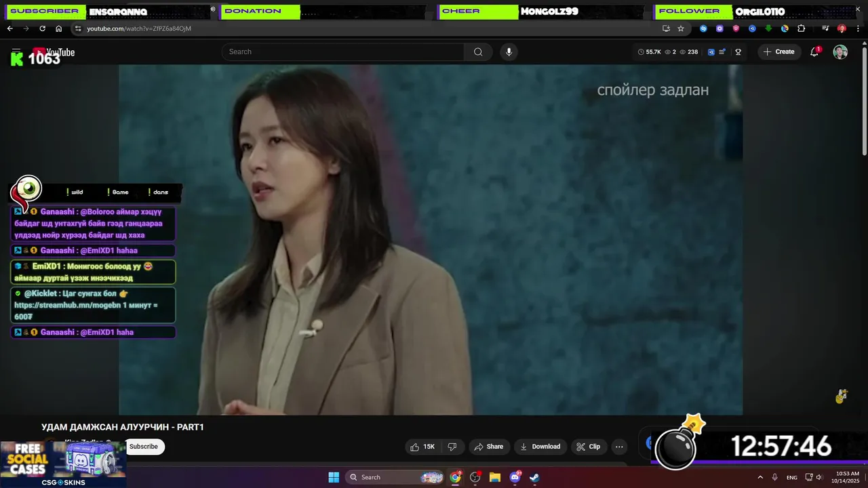868x488 pixels.
Task: Bookmark this page with the star
Action: pyautogui.click(x=681, y=28)
